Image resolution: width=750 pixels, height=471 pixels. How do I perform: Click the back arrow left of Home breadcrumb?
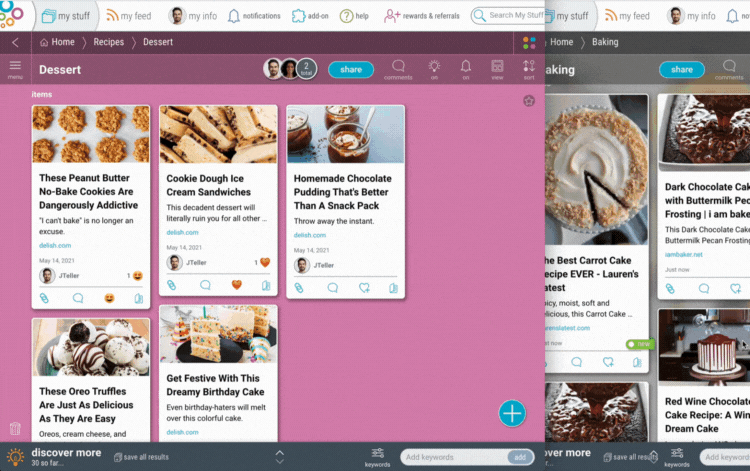coord(15,42)
